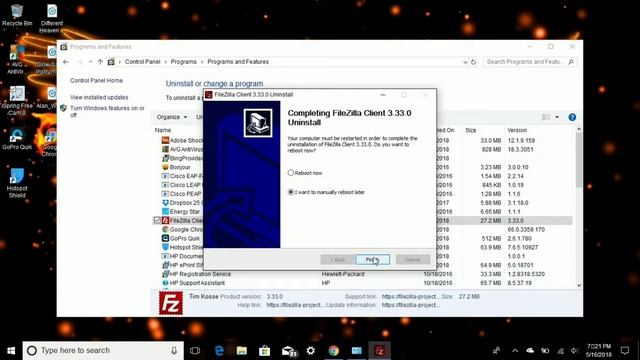Click Programs breadcrumb
The height and width of the screenshot is (360, 640).
[183, 62]
